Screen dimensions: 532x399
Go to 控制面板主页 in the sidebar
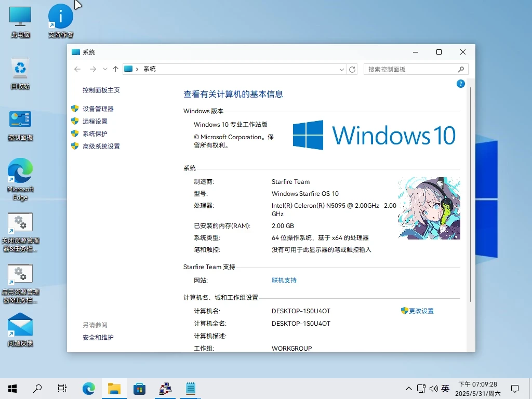tap(101, 90)
